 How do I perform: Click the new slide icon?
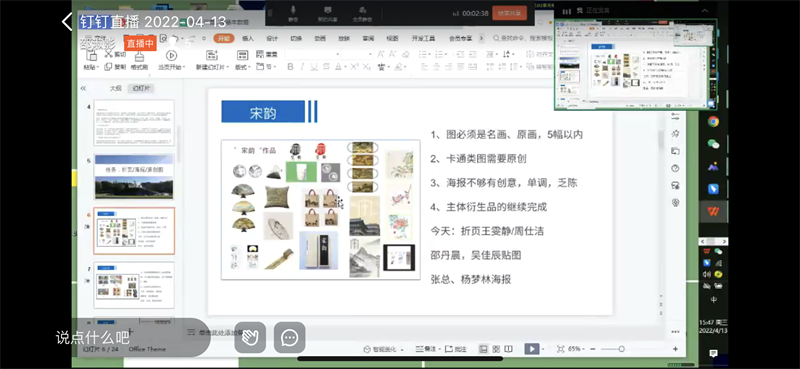point(211,56)
